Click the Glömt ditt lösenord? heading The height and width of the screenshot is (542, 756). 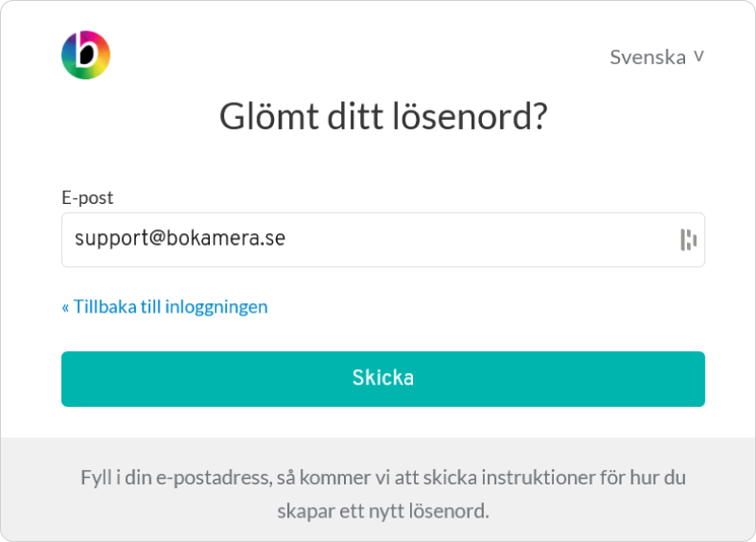[384, 116]
